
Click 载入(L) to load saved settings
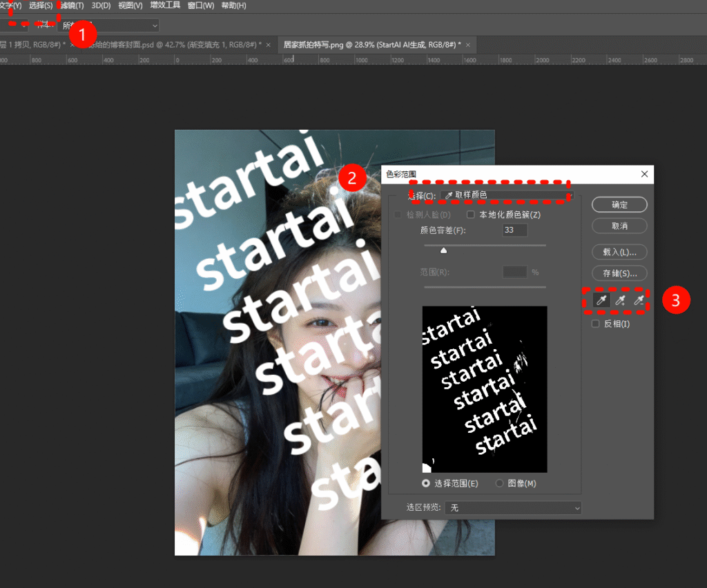click(x=619, y=251)
